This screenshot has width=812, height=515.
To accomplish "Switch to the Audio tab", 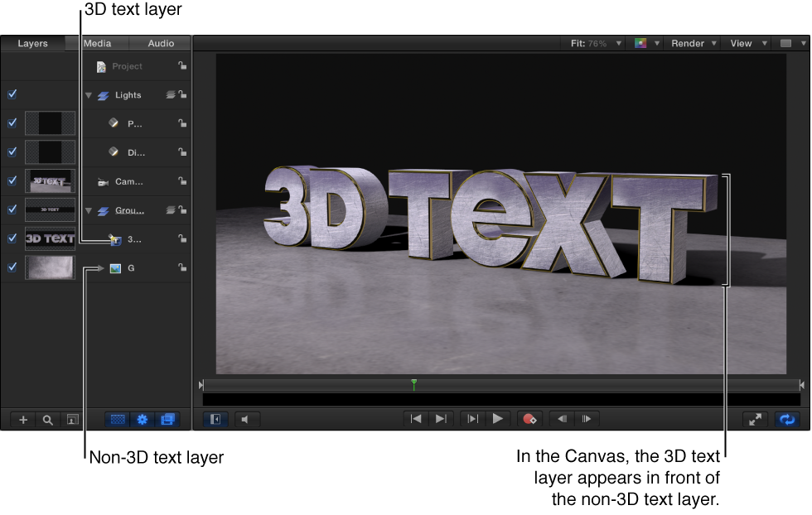I will click(x=160, y=42).
